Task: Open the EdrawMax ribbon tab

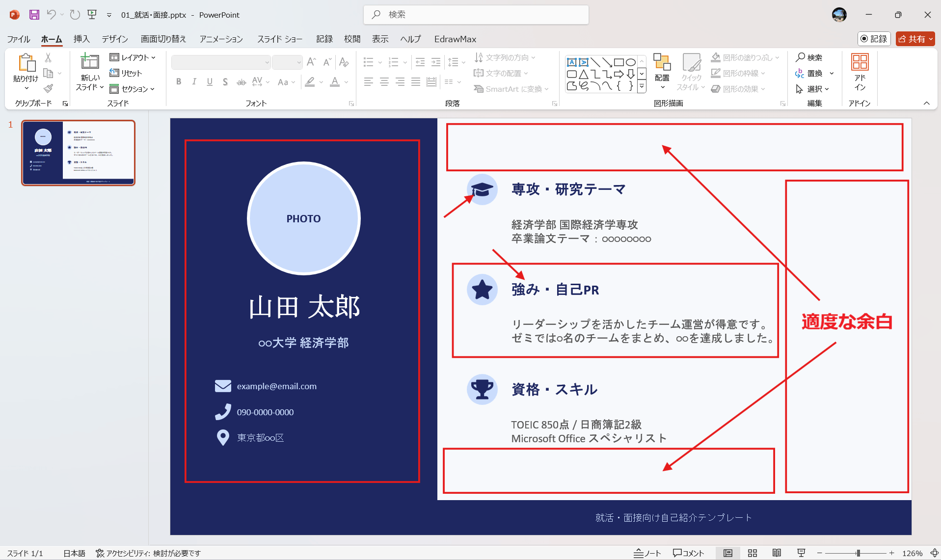Action: (455, 39)
